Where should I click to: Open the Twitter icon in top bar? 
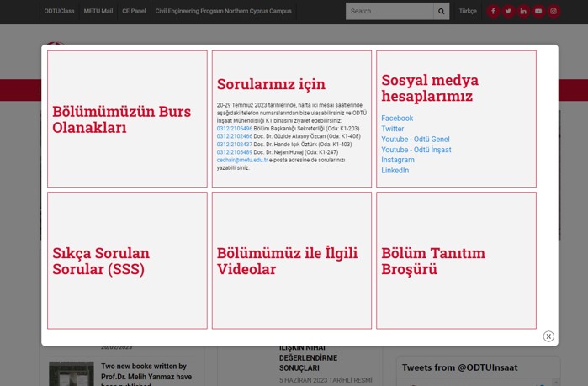(508, 11)
